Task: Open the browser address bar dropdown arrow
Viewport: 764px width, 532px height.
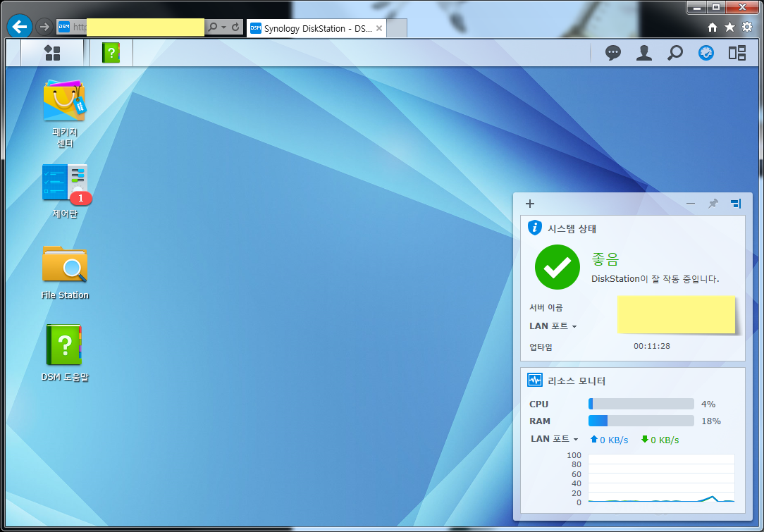Action: [223, 27]
